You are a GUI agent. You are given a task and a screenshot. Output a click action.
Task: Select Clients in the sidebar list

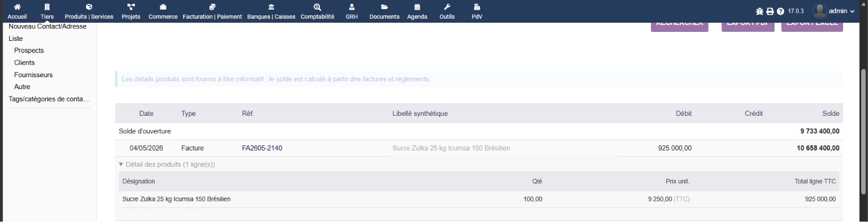click(x=24, y=62)
